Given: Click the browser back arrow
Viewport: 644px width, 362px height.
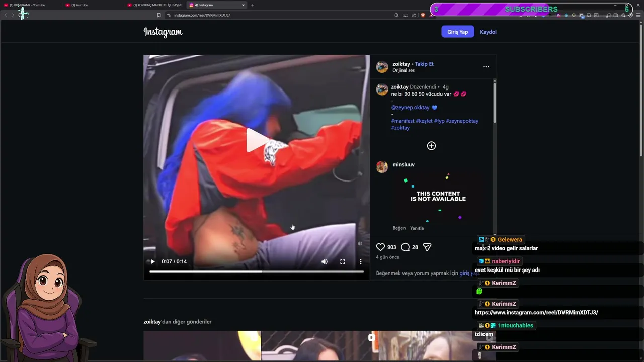Looking at the screenshot, I should pos(6,15).
